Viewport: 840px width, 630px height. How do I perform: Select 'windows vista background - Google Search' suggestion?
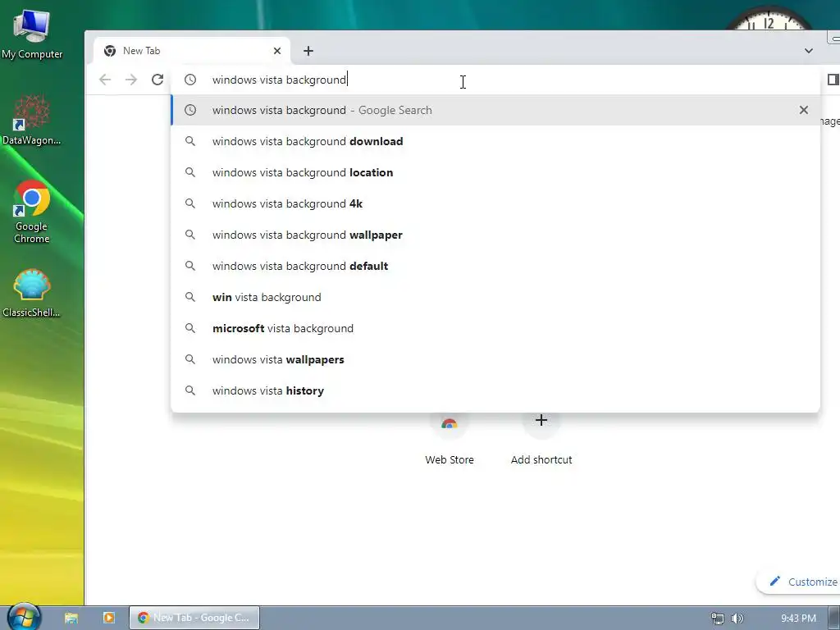(x=495, y=110)
